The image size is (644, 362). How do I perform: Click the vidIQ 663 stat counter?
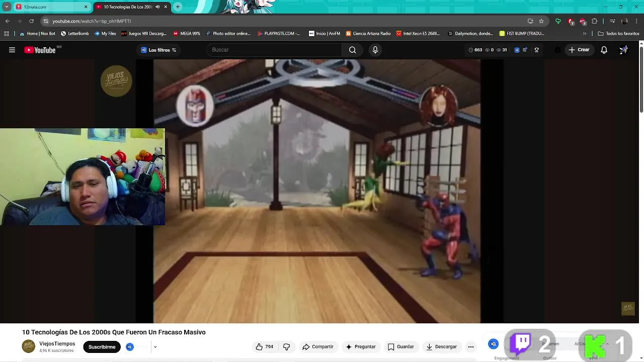tap(475, 50)
